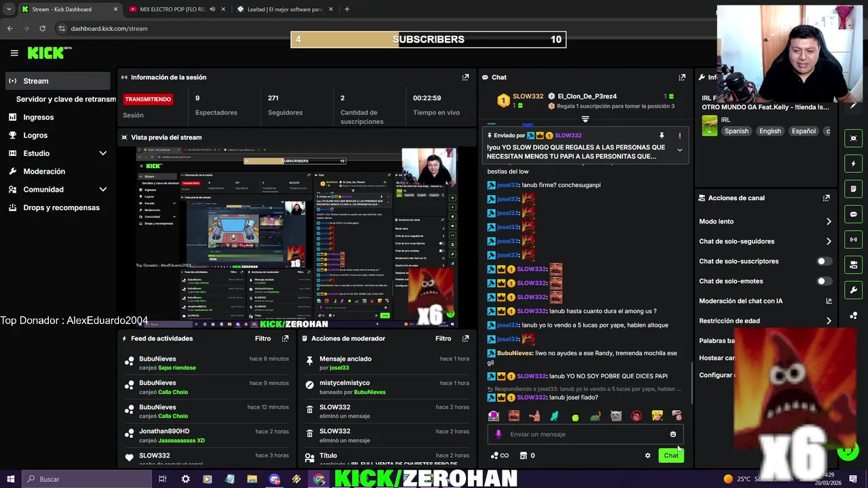This screenshot has height=488, width=868.
Task: Pop out the Acciones de moderador panel
Action: coord(465,338)
